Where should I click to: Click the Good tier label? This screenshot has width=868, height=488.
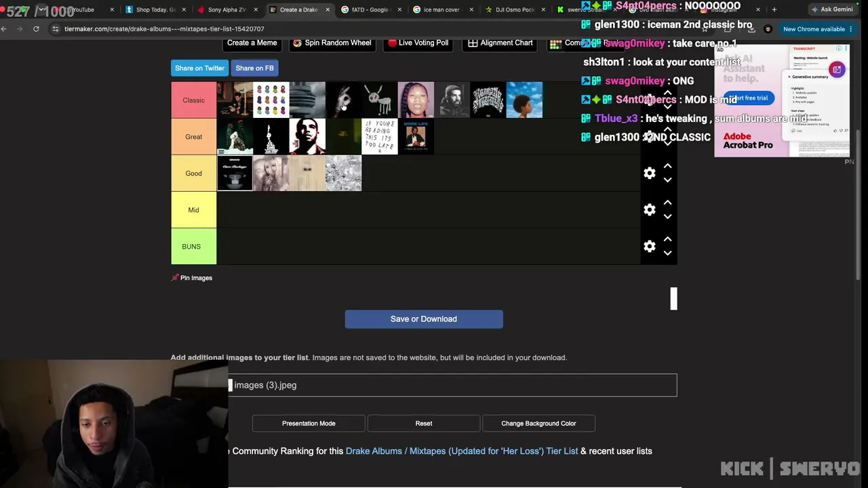click(x=194, y=174)
